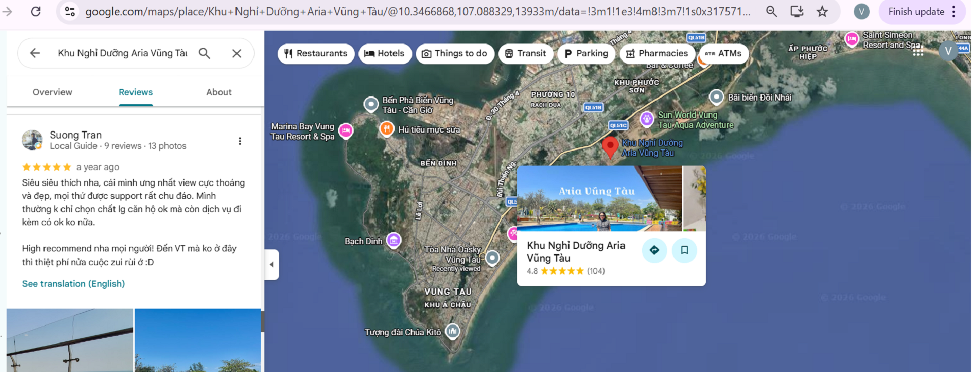The width and height of the screenshot is (980, 372).
Task: Click the Khu Nghỉ Dưỡng Aria Vũng Tàu map label
Action: click(x=652, y=148)
